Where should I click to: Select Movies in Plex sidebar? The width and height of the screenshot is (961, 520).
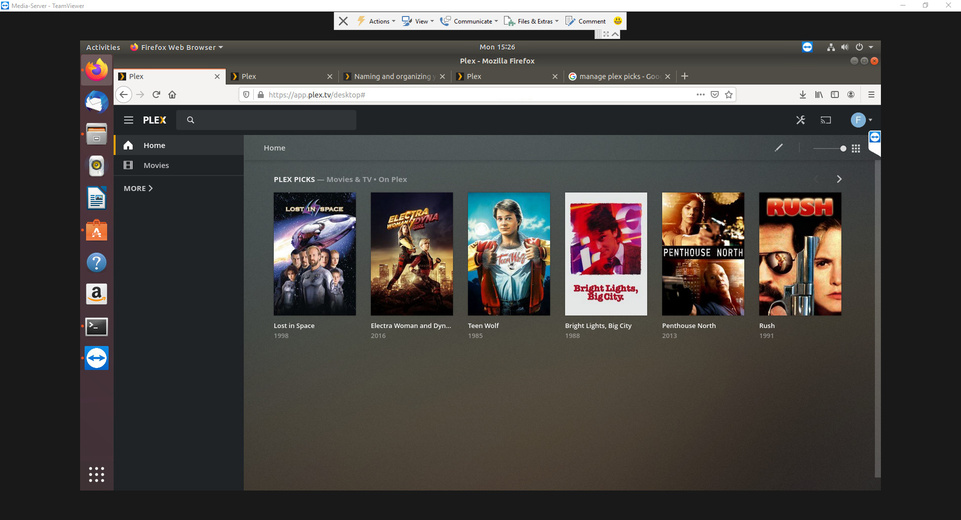point(178,165)
